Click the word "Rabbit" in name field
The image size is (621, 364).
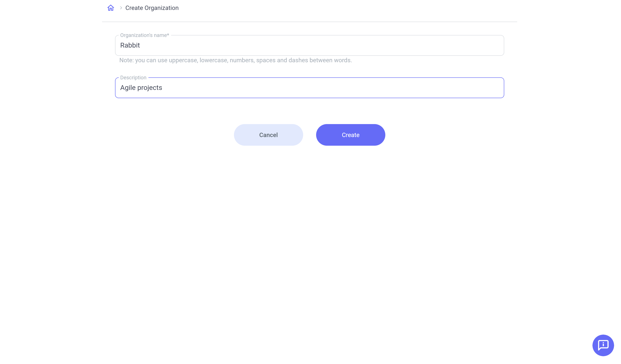(x=130, y=45)
